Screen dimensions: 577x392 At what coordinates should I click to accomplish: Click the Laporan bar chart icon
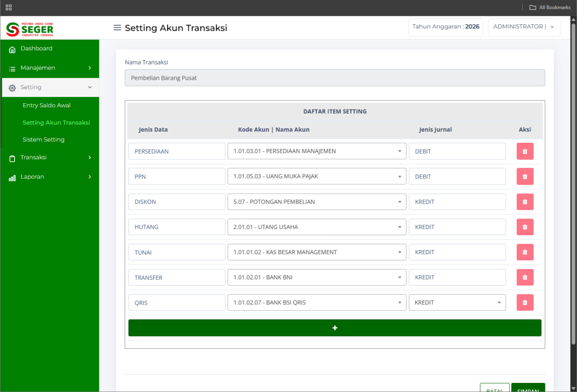(x=12, y=178)
